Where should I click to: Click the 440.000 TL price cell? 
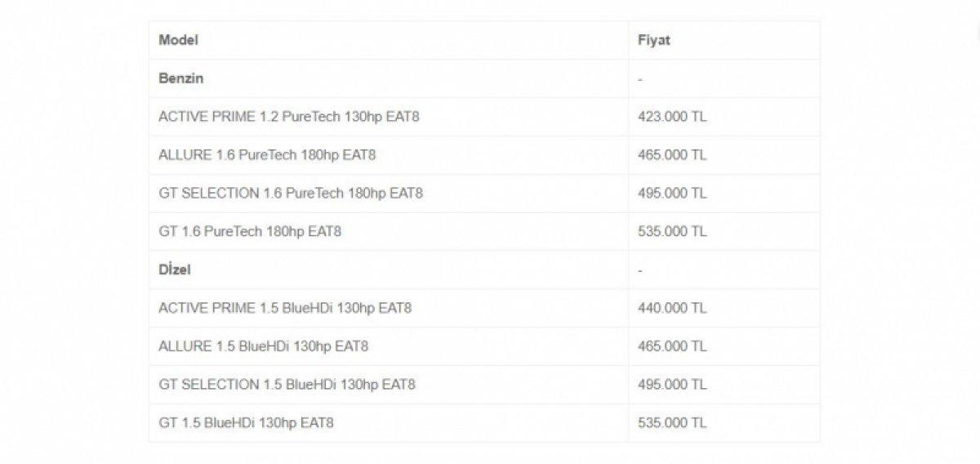point(672,308)
